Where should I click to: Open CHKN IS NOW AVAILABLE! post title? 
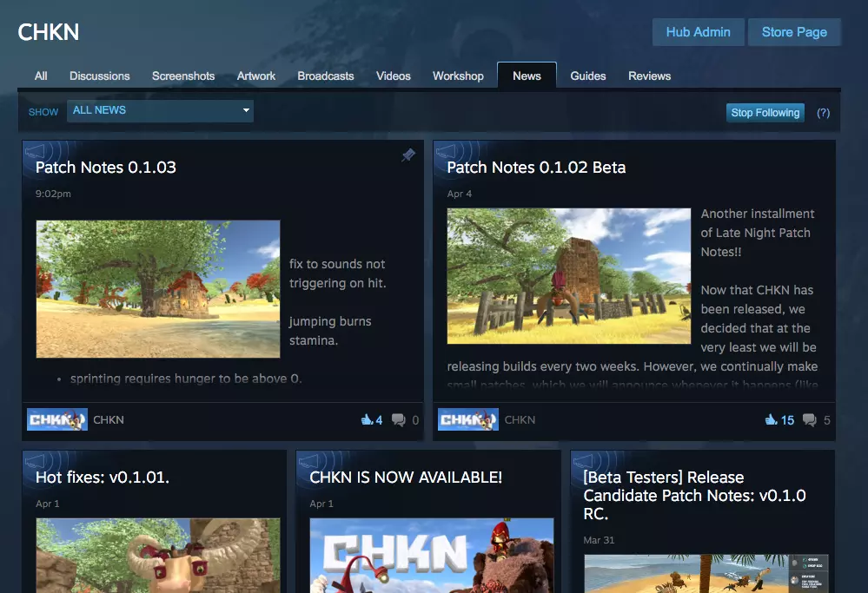(406, 478)
